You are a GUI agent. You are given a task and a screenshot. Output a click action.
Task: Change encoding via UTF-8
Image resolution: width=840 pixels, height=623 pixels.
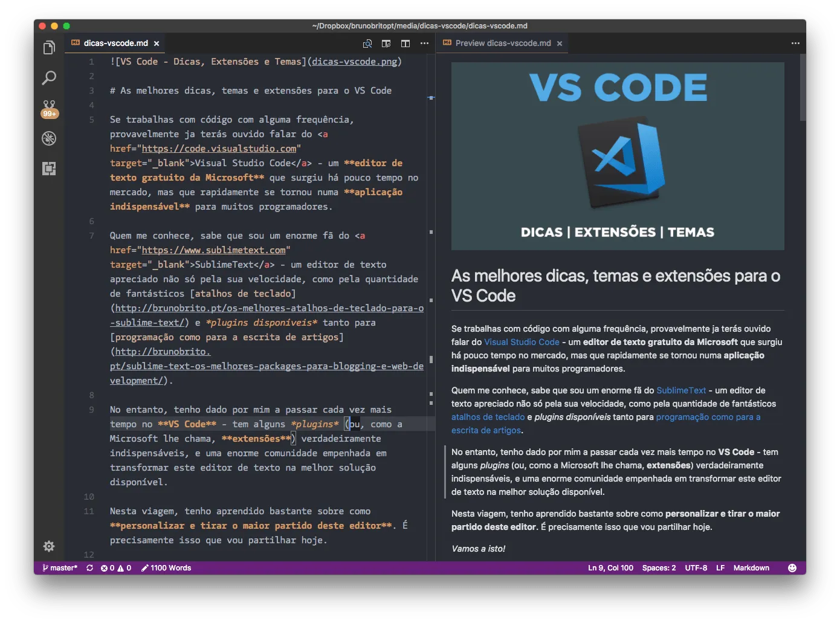tap(696, 568)
